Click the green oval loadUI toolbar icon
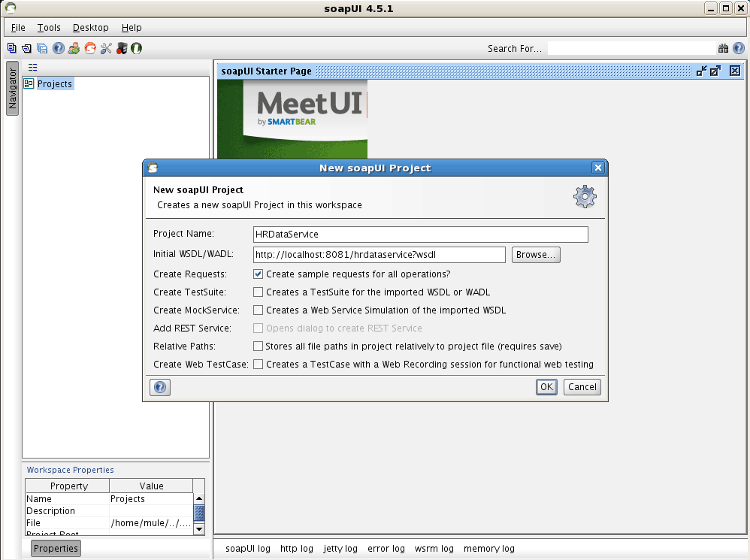 [x=136, y=48]
